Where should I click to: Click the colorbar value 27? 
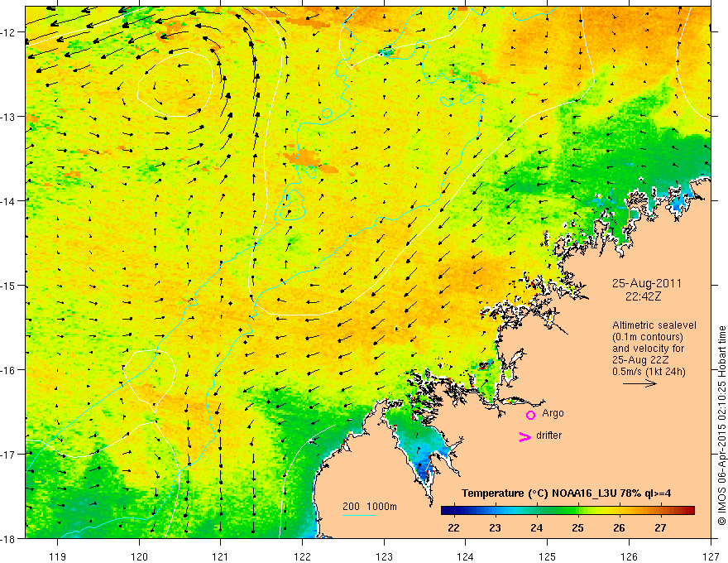pyautogui.click(x=660, y=527)
